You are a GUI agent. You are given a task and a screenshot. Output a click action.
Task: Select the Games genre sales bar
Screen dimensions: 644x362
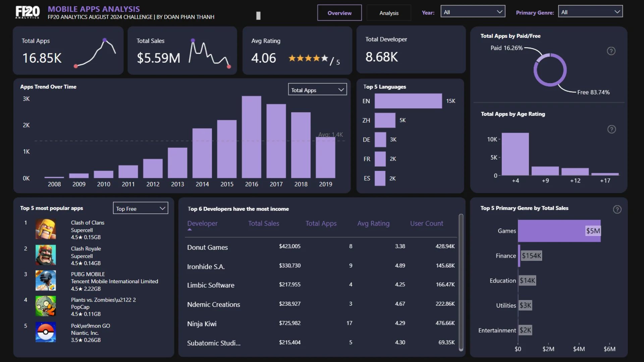click(559, 231)
